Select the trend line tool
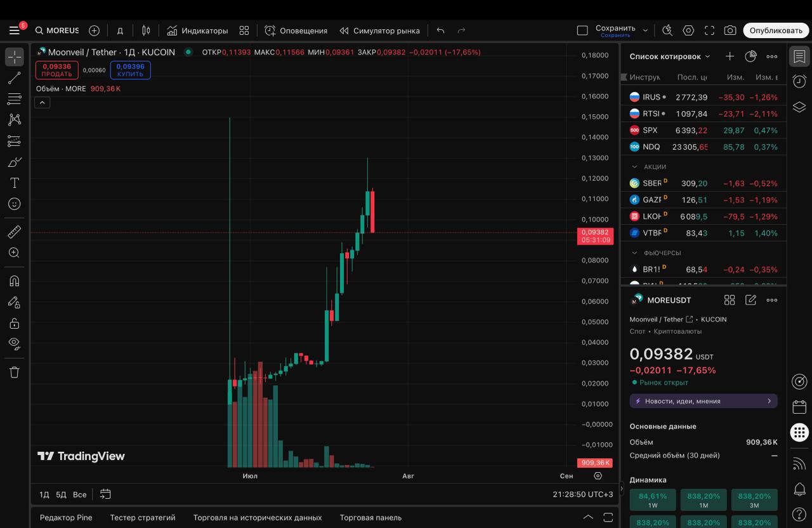Image resolution: width=812 pixels, height=528 pixels. click(15, 78)
